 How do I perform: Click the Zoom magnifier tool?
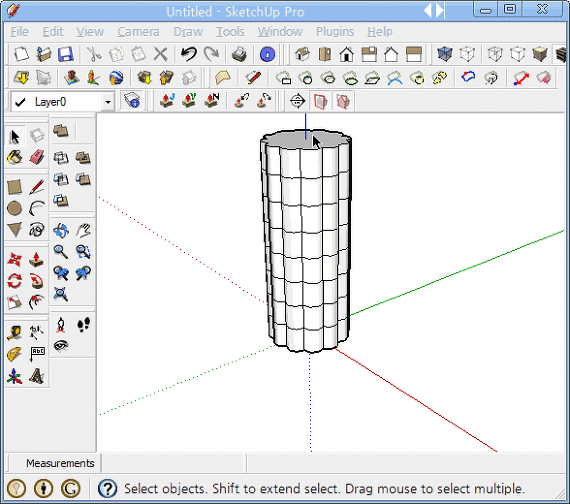point(61,252)
